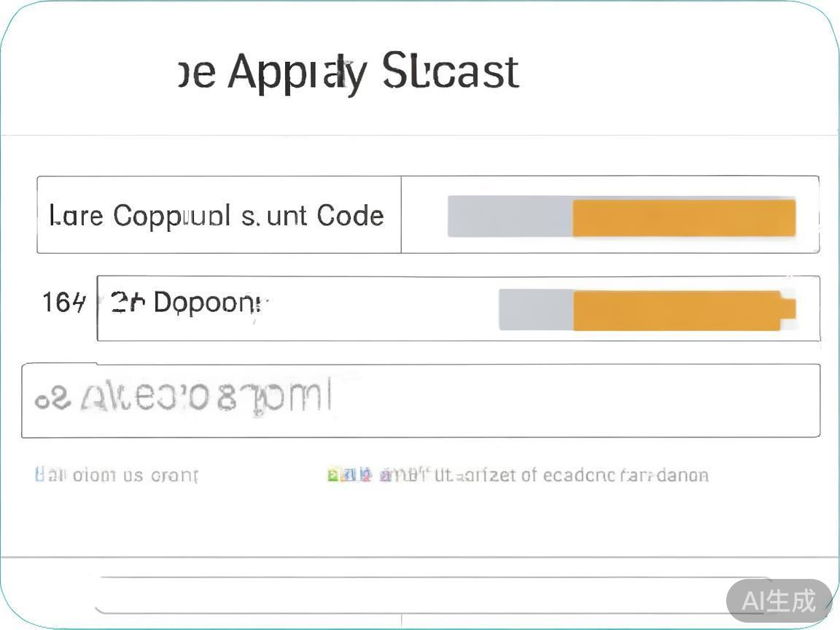Click the blue icon second in the colored icon group
Screen dimensions: 840x630
pyautogui.click(x=349, y=475)
